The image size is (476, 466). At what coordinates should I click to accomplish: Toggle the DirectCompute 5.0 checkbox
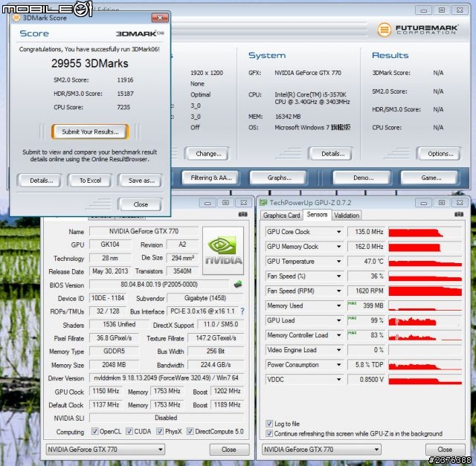190,431
